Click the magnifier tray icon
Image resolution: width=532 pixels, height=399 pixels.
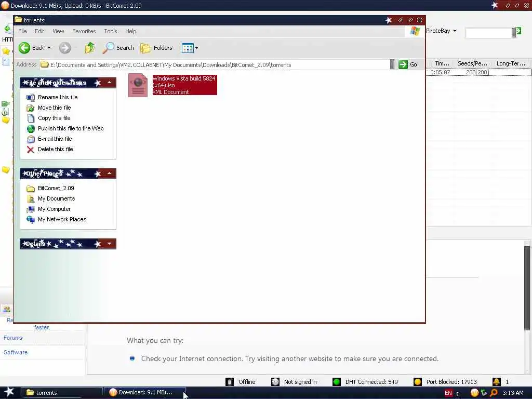point(494,393)
